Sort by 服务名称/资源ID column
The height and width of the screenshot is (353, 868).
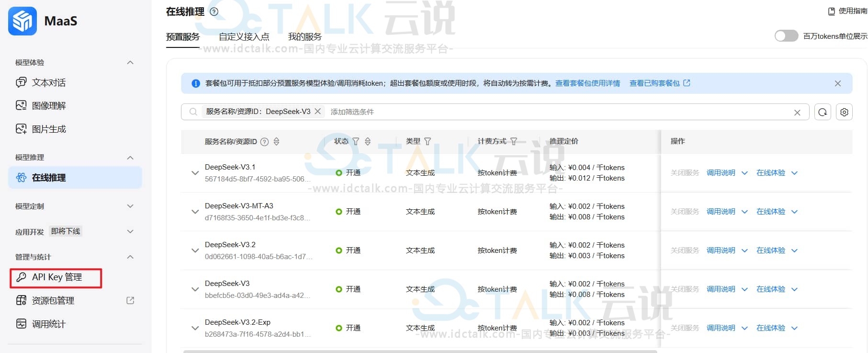(276, 142)
